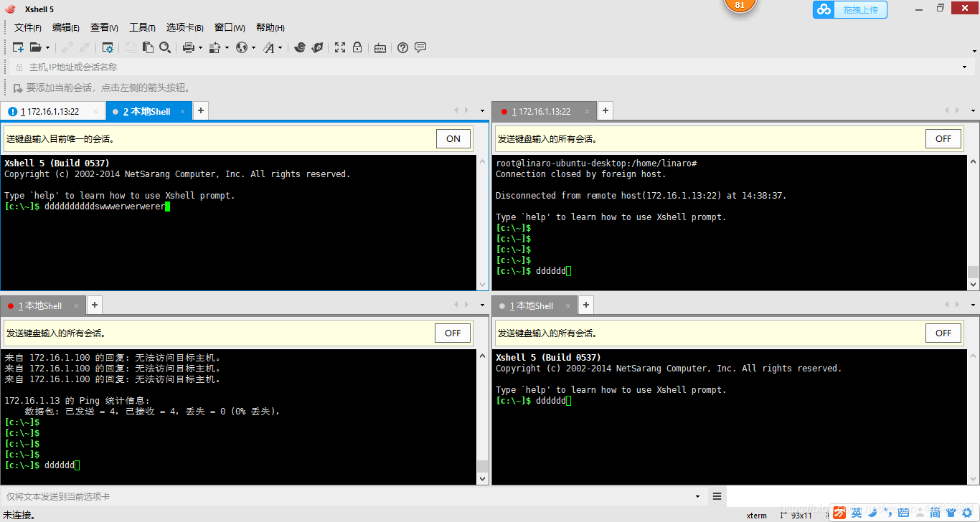Open the 帮助(H) menu

[270, 28]
